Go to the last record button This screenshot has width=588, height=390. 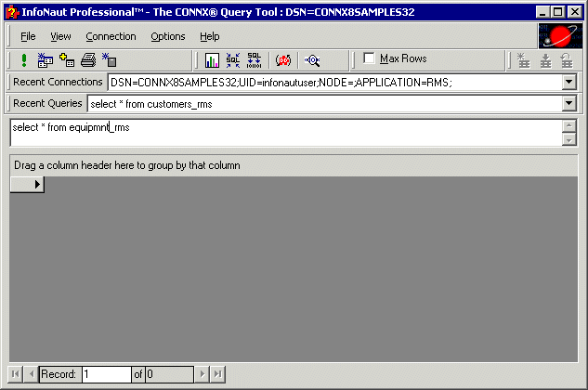point(218,374)
